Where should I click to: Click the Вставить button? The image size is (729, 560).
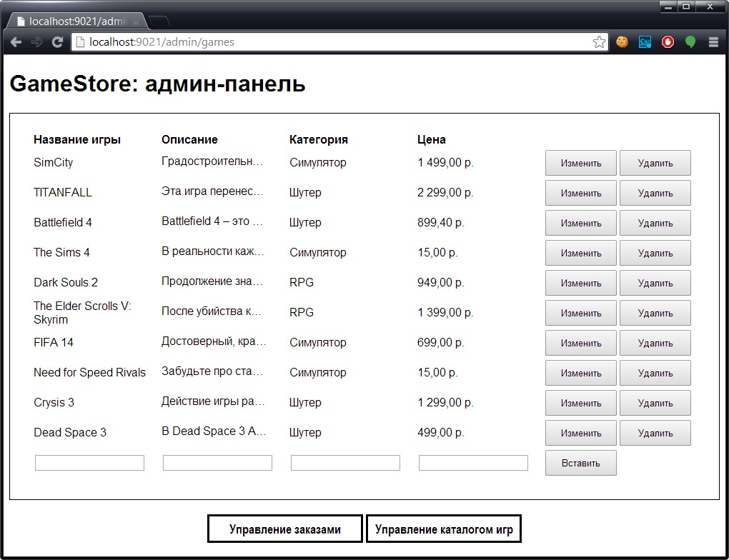580,463
